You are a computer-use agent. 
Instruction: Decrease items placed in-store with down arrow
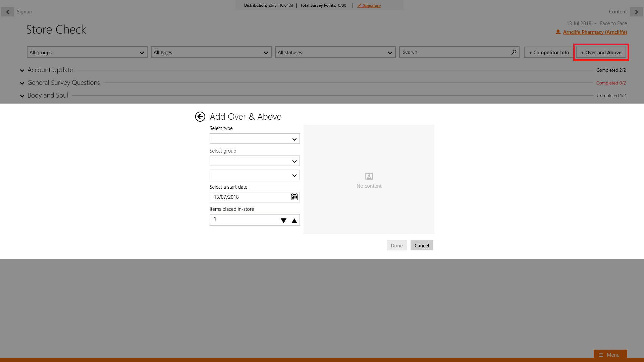283,221
